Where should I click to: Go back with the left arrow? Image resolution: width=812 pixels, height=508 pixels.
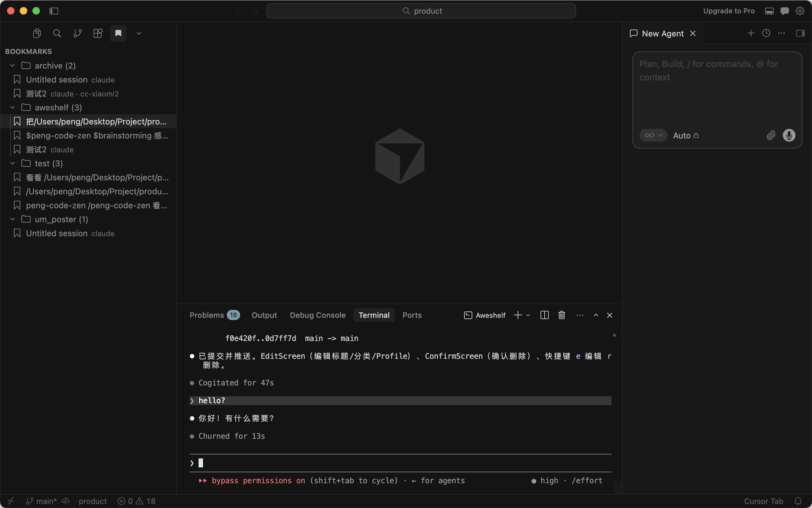tap(239, 11)
